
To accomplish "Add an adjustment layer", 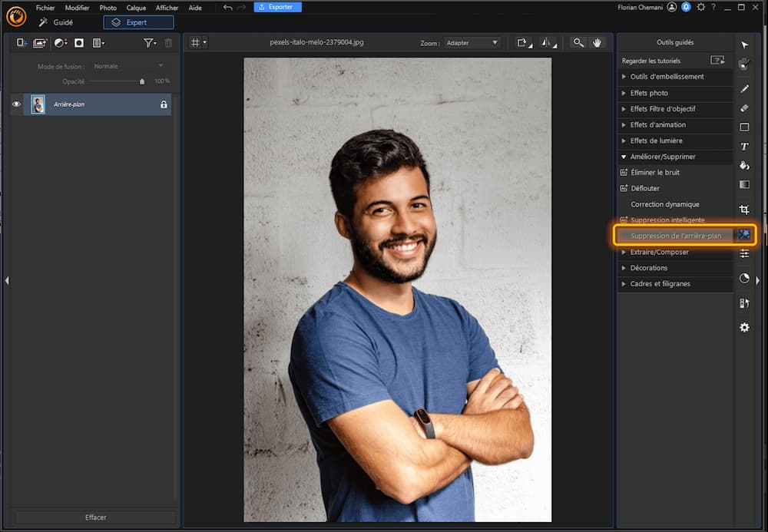I will [60, 43].
